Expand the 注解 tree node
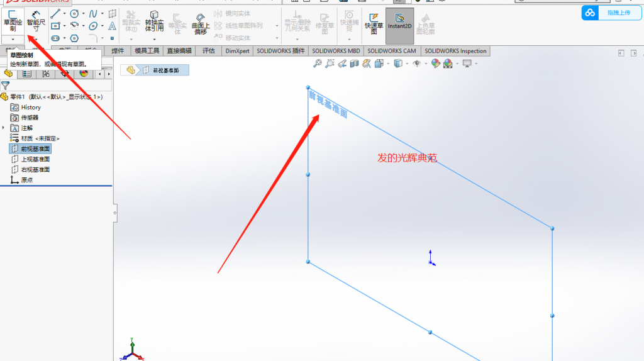Viewport: 644px width, 361px height. [4, 128]
